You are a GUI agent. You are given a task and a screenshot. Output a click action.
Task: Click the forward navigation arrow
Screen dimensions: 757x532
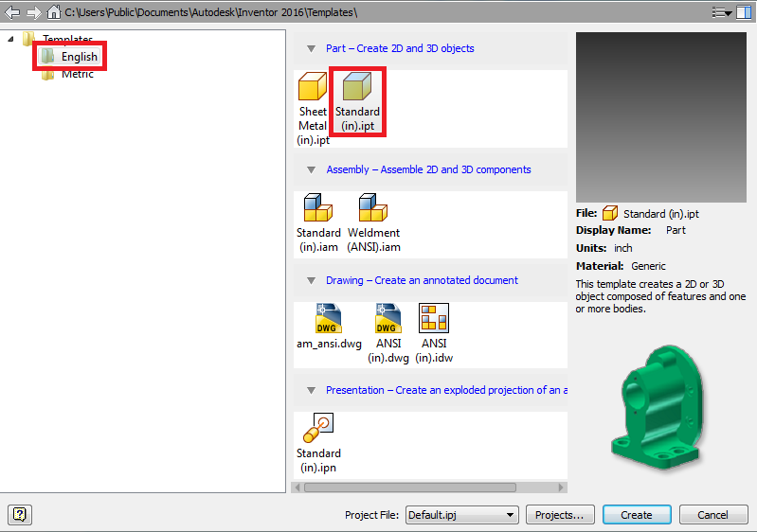[34, 12]
